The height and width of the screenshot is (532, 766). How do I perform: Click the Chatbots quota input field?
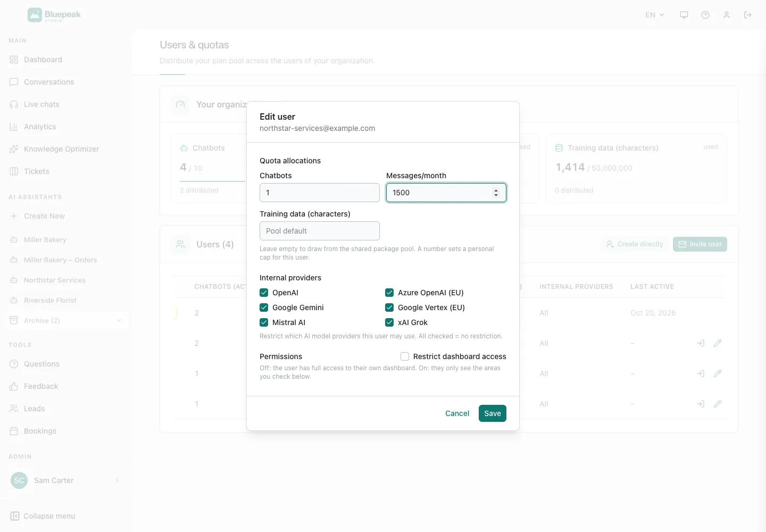tap(320, 193)
